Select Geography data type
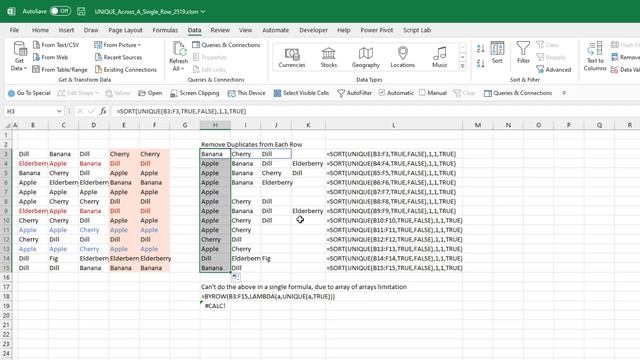 (366, 57)
